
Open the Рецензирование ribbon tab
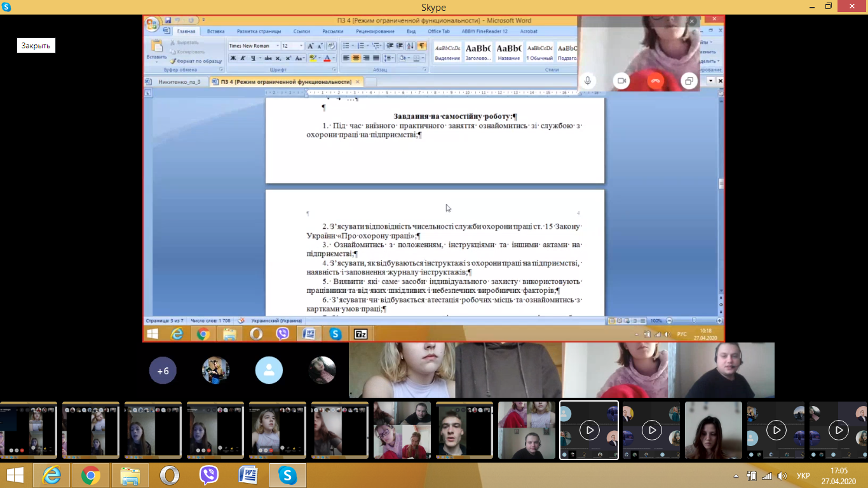[375, 31]
